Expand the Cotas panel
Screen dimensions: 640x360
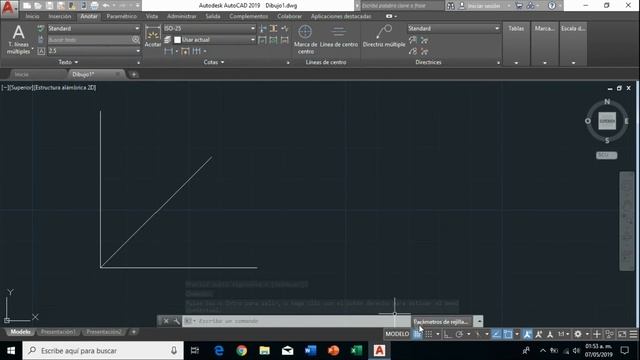(214, 62)
